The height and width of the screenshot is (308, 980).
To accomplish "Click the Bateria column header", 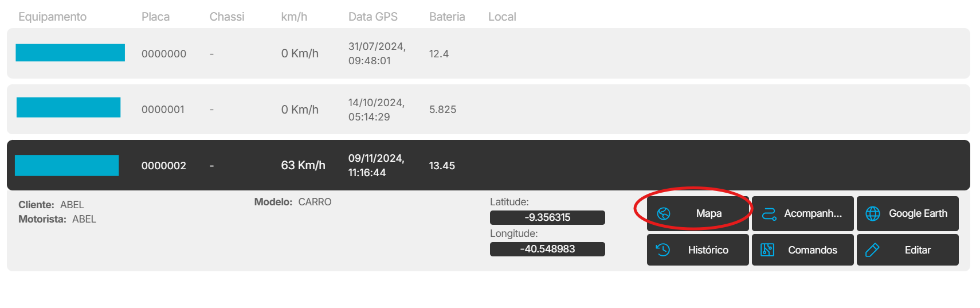I will [446, 17].
